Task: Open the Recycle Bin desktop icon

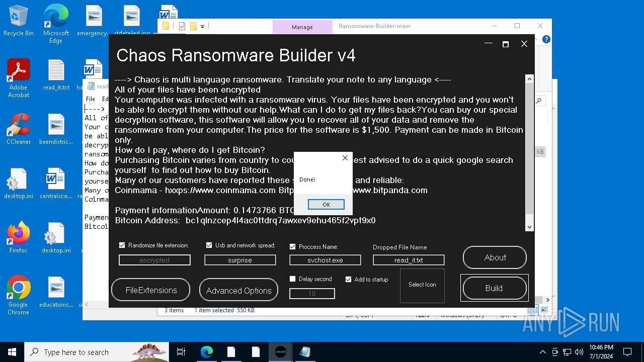Action: 19,21
